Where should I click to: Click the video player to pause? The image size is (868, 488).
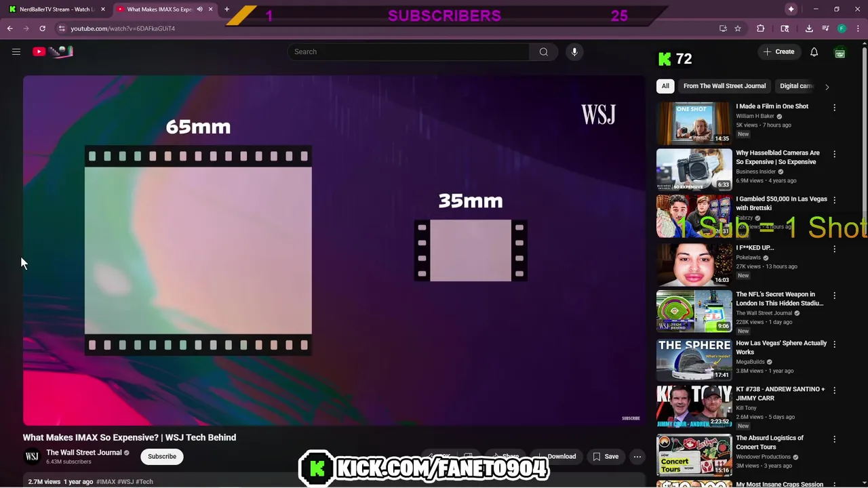tap(334, 251)
